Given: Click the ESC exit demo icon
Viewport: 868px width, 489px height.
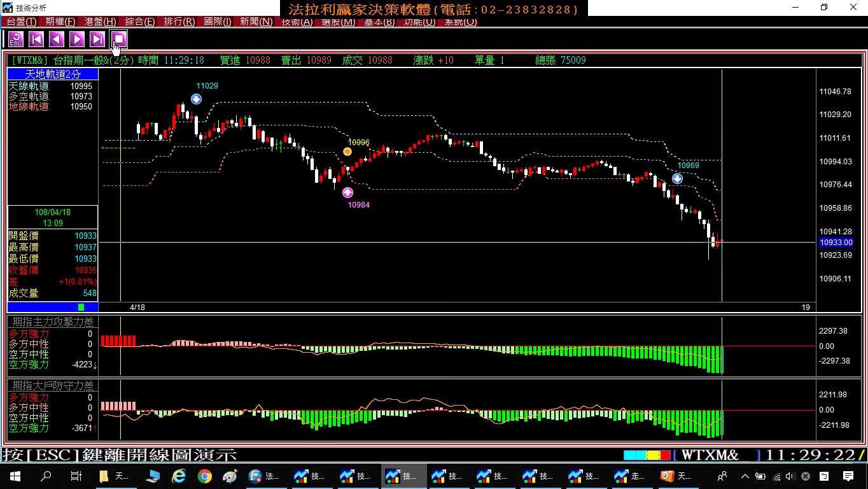Looking at the screenshot, I should 16,39.
